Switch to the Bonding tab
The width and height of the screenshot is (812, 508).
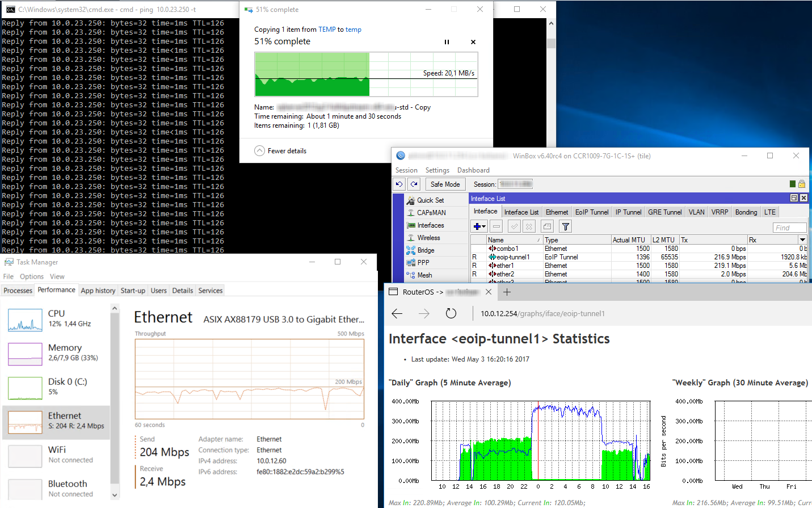(746, 212)
